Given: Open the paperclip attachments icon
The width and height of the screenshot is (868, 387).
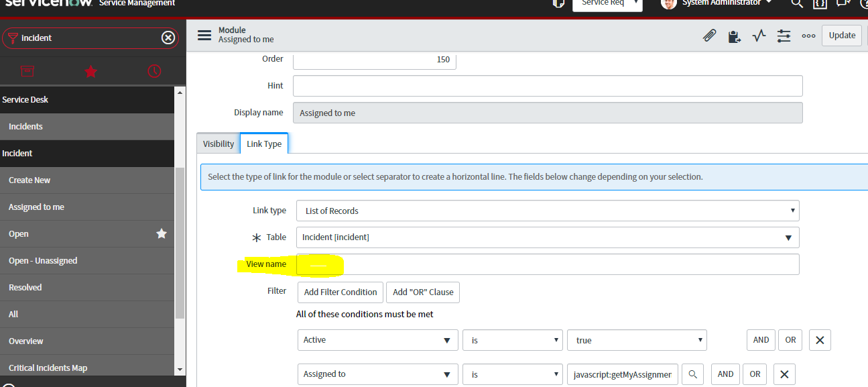Looking at the screenshot, I should tap(709, 35).
